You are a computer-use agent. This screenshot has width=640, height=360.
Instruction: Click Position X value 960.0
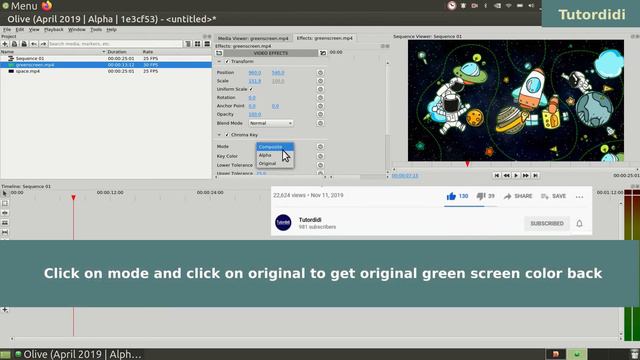coord(255,73)
